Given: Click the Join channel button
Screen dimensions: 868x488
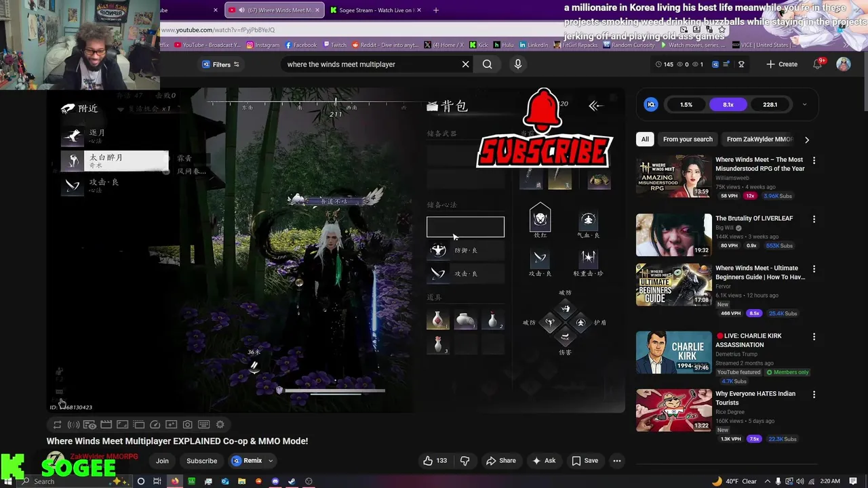Looking at the screenshot, I should coord(162,461).
